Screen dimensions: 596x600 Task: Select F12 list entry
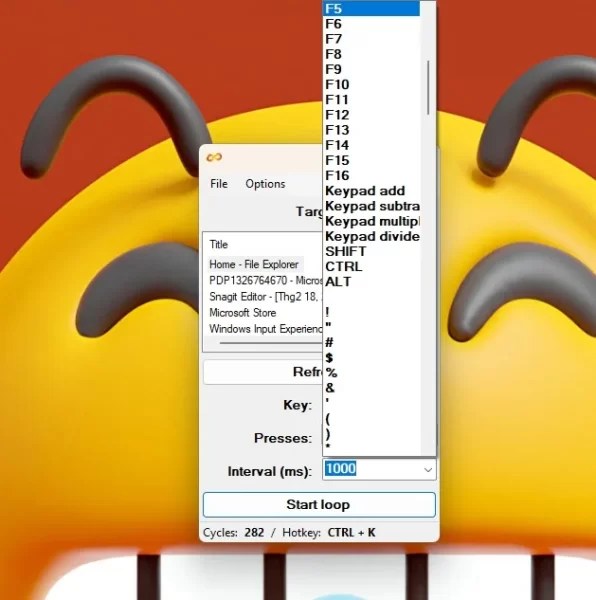click(371, 115)
